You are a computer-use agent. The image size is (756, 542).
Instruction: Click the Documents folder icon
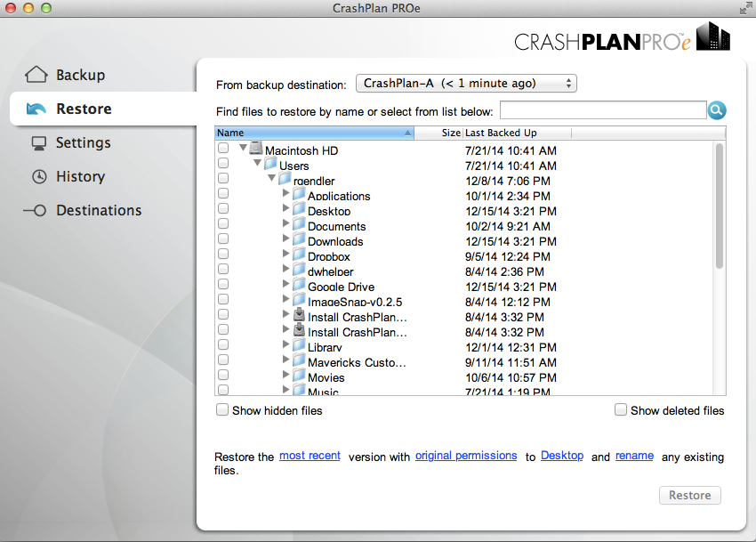(300, 224)
